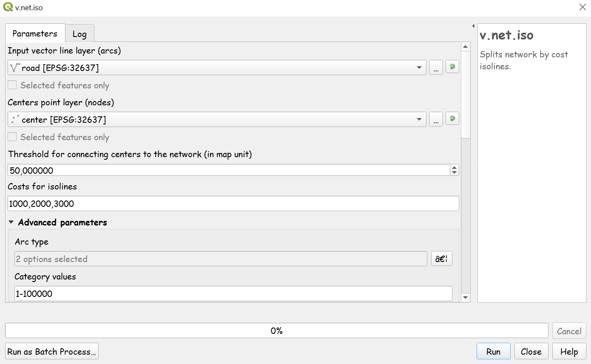
Task: Open the road input layer dropdown
Action: tap(419, 68)
